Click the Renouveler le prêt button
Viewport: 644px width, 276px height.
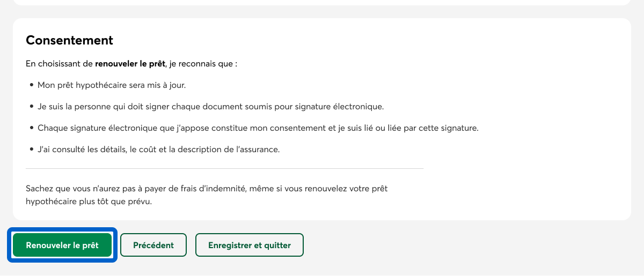point(62,245)
